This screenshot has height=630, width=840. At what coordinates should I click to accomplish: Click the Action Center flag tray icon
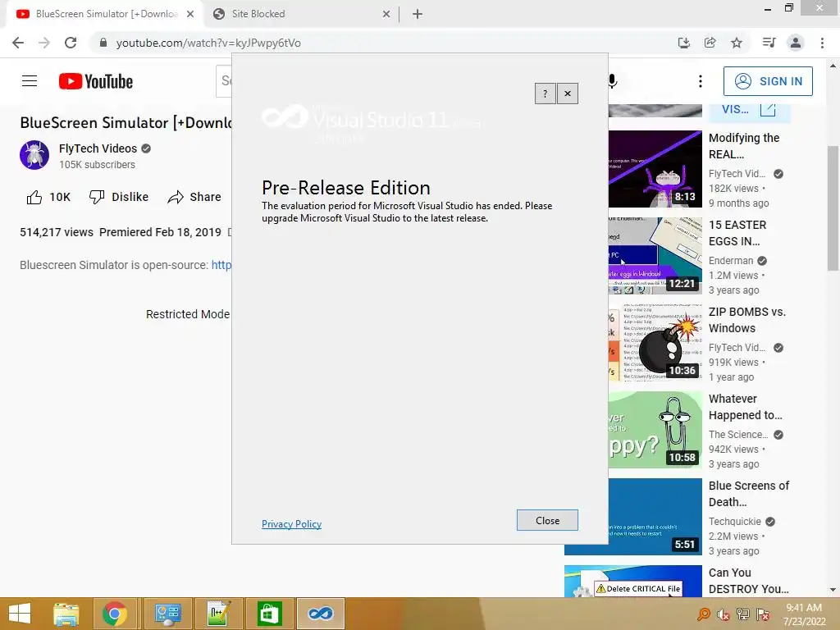(763, 614)
